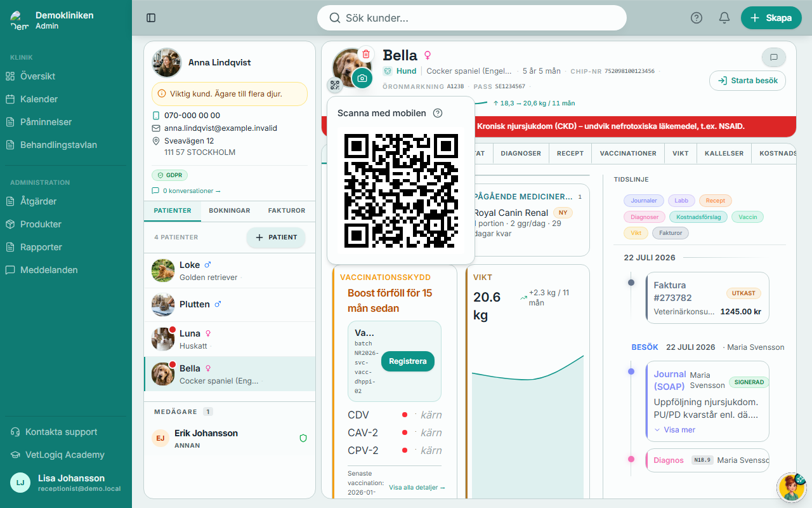
Task: Open the help question mark icon
Action: (x=697, y=18)
